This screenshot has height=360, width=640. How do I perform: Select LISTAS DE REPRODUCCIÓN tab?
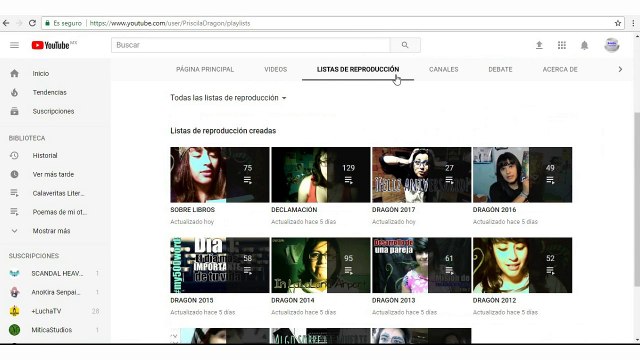coord(358,69)
